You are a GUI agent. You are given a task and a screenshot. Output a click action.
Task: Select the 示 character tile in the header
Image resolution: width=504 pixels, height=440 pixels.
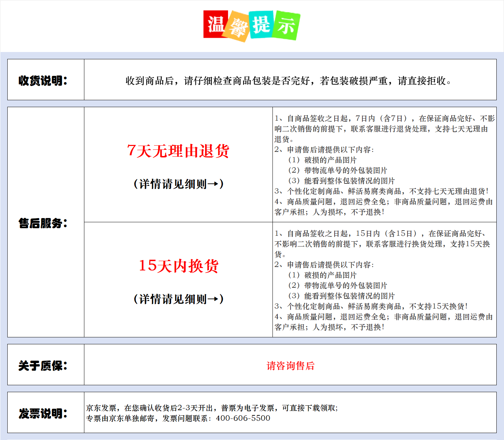coord(287,26)
